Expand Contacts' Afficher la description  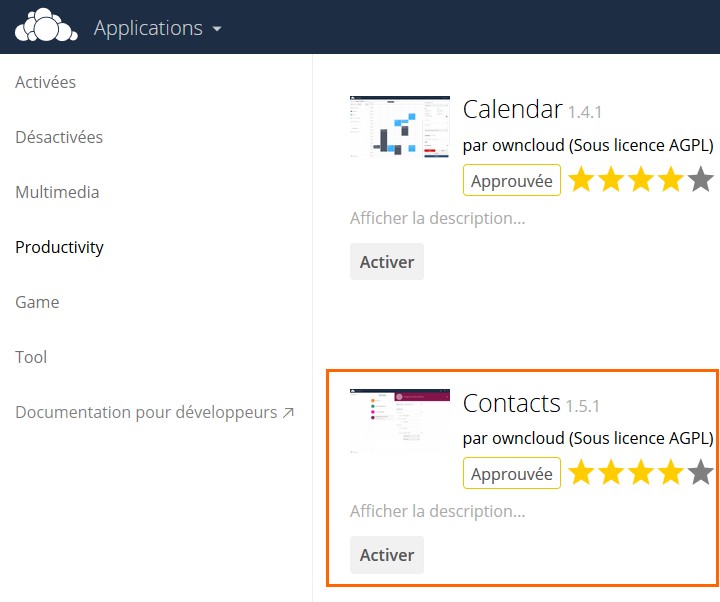[437, 511]
